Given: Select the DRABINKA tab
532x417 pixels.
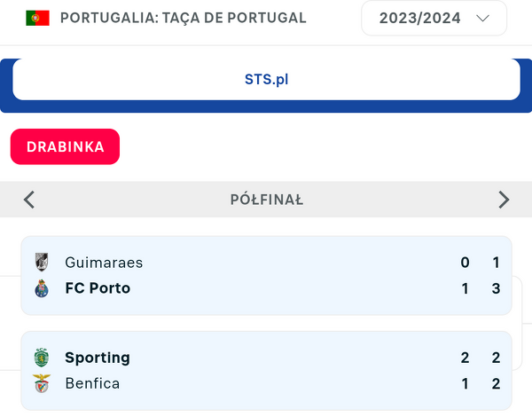Looking at the screenshot, I should tap(65, 147).
